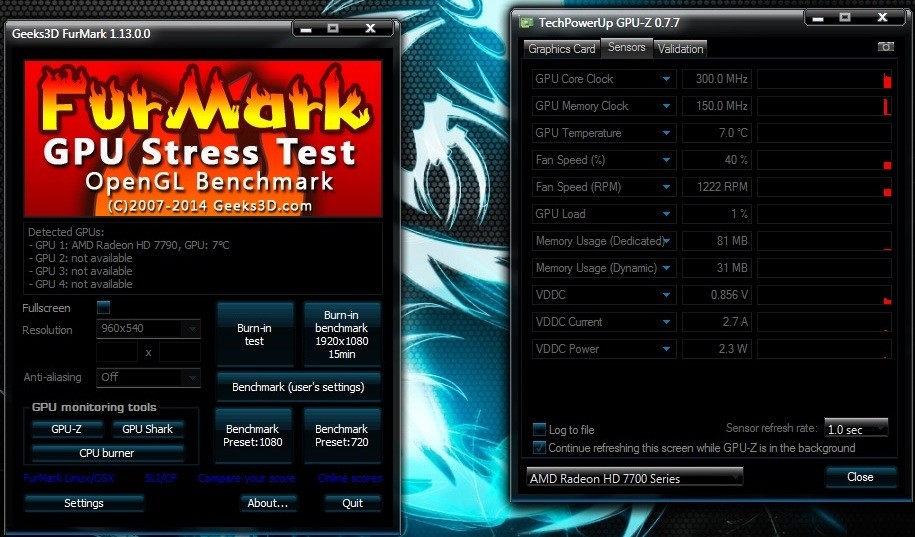915x537 pixels.
Task: Launch GPU-Z from FurMark monitoring tools
Action: 67,429
